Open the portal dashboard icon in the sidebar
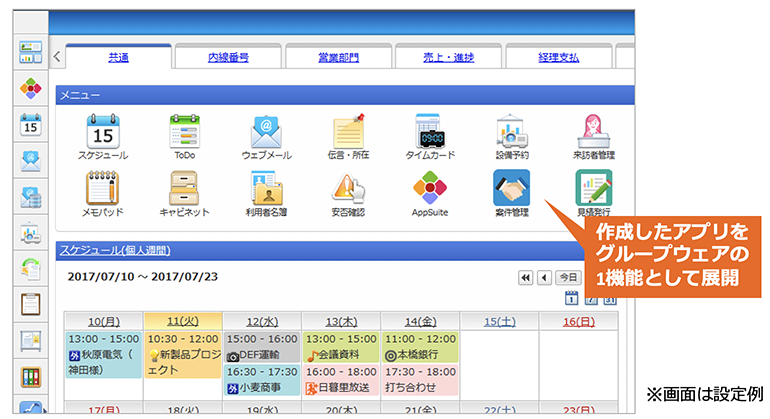770x419 pixels. [30, 52]
